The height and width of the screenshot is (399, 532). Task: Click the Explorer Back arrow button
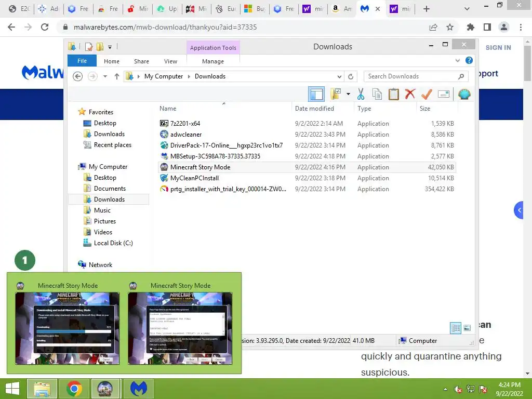point(78,76)
